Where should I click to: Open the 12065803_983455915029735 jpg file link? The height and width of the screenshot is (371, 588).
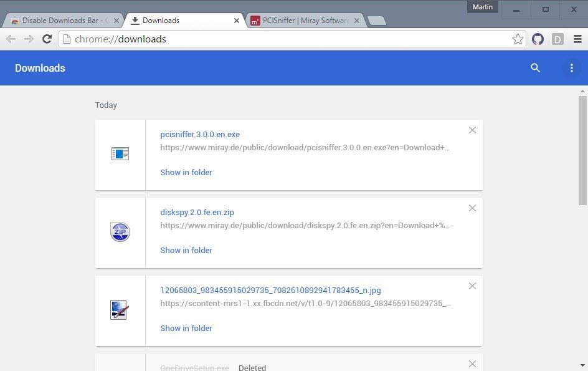(x=270, y=291)
